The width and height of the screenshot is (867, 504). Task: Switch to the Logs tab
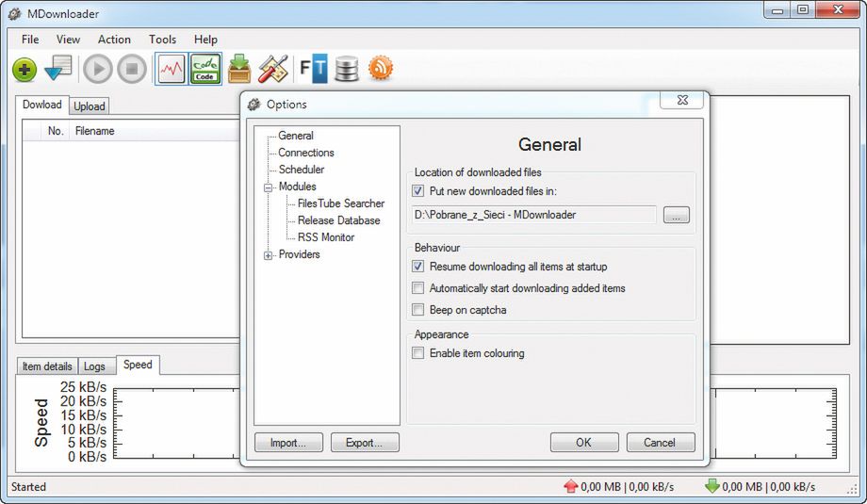94,366
